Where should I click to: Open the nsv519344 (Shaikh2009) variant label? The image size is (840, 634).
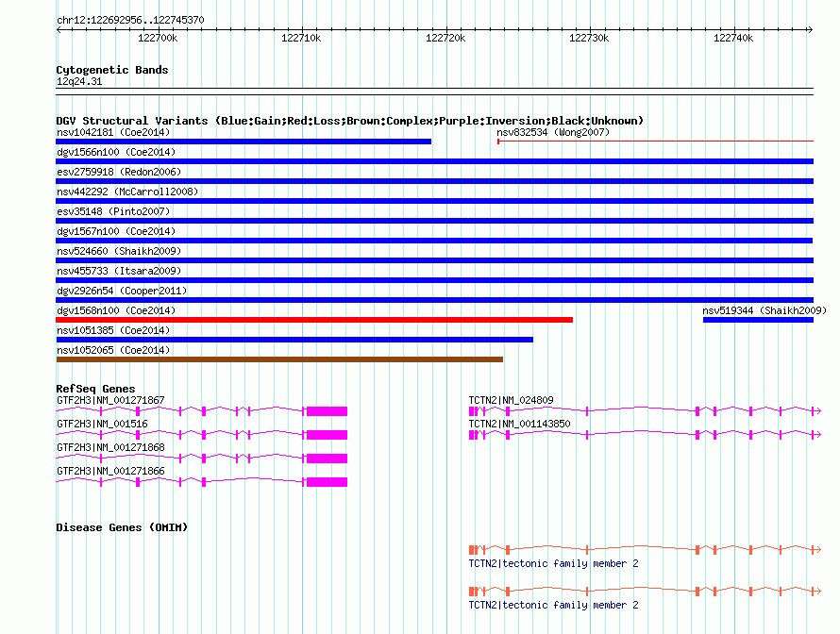764,310
